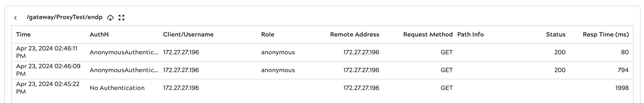Click the first row's anonymous role cell

pyautogui.click(x=278, y=52)
